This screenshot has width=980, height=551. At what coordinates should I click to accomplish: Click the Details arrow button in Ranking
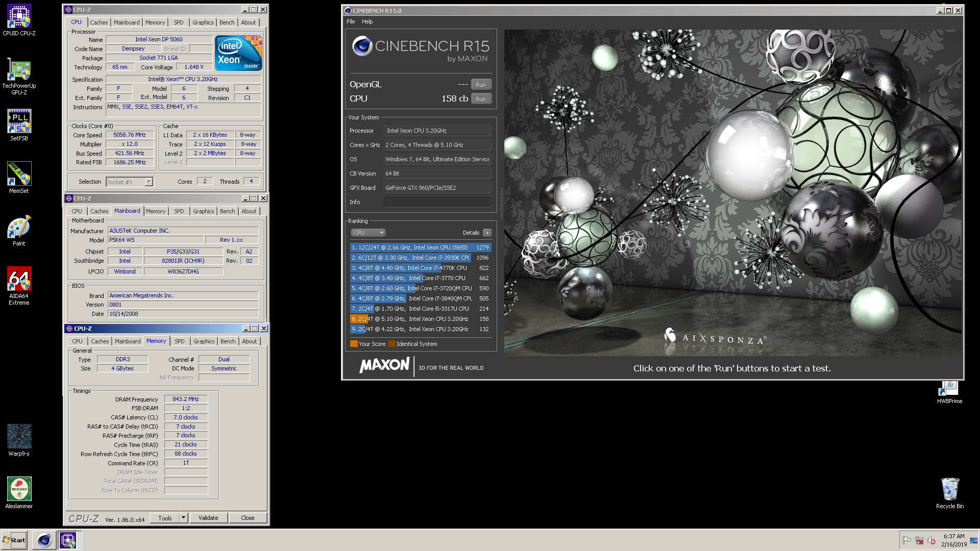[x=487, y=233]
